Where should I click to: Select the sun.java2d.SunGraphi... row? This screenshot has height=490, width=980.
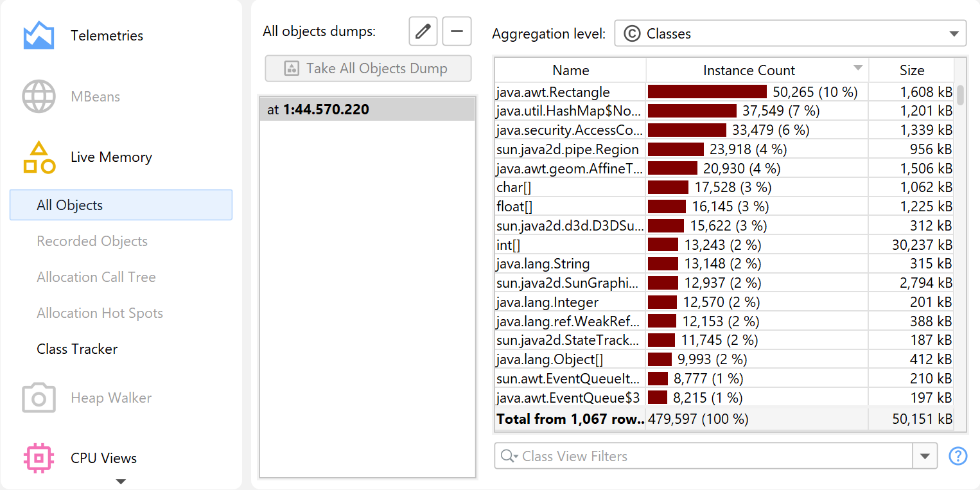[x=724, y=283]
